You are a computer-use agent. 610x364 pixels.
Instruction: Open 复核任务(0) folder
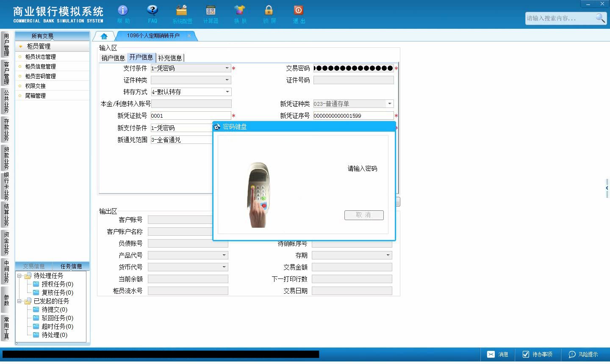coord(53,292)
